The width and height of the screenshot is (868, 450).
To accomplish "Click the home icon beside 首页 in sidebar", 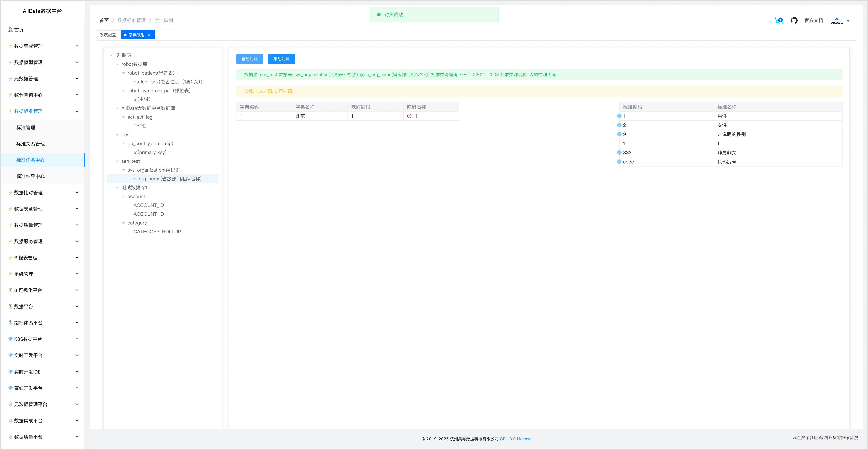I will (11, 30).
